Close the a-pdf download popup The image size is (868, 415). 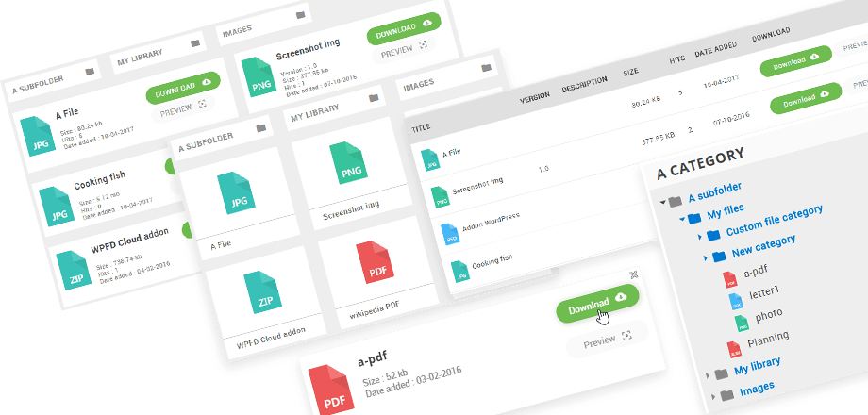[x=633, y=274]
